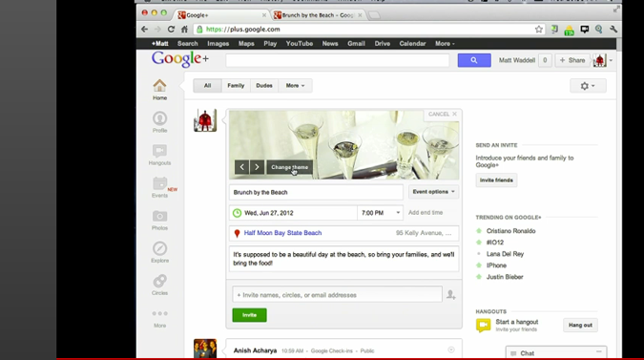Click the clock icon beside date

coord(237,213)
